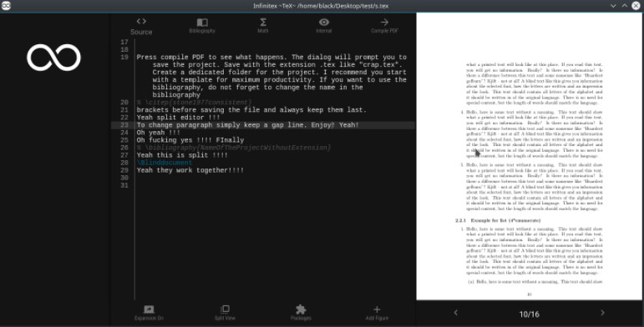Switch to the Math sigma tab
The height and width of the screenshot is (327, 644).
[x=263, y=25]
